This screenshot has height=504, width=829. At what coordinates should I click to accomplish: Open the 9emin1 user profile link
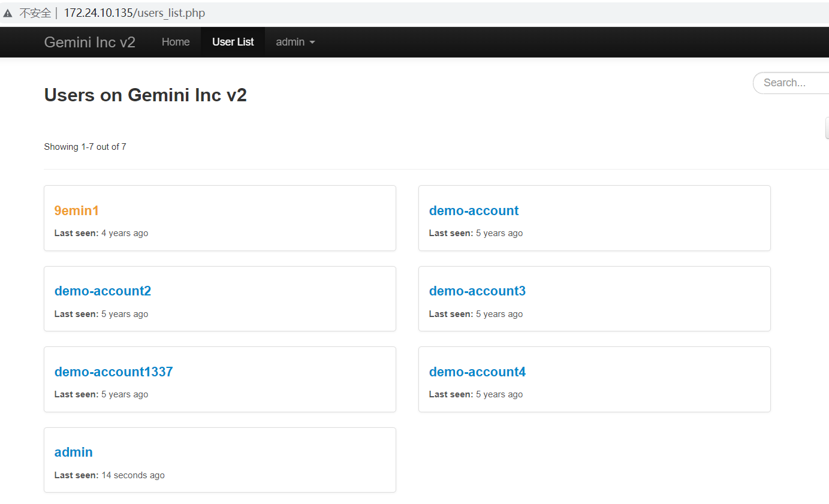tap(77, 210)
